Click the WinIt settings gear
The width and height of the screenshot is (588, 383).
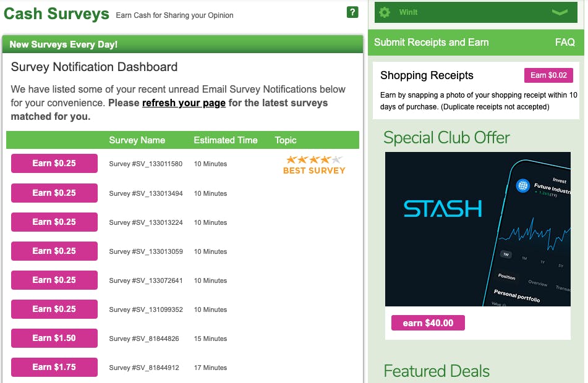pyautogui.click(x=385, y=12)
